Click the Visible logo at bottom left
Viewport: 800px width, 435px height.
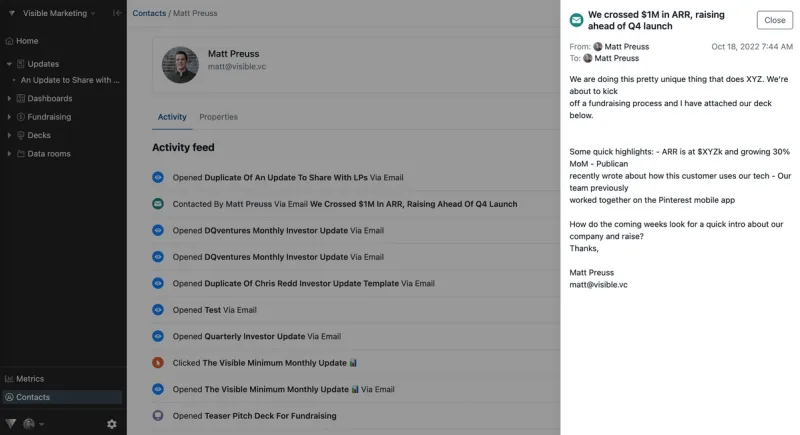click(11, 423)
